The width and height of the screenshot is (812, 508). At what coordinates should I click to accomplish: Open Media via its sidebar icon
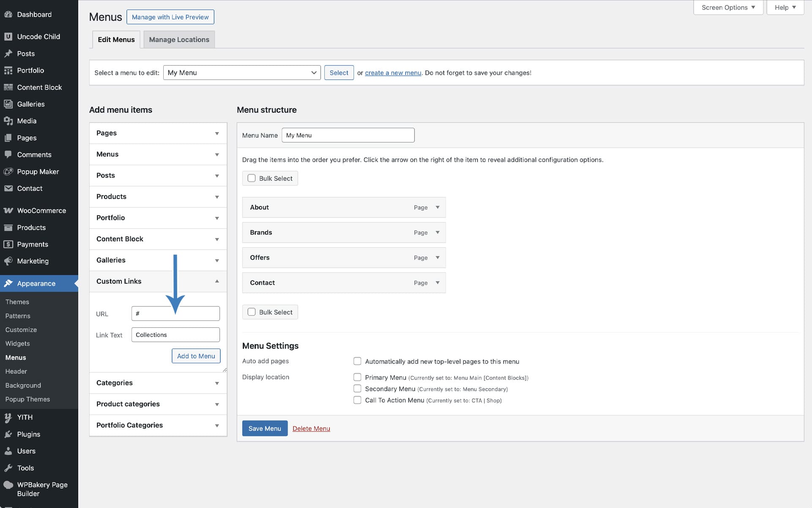(x=8, y=121)
